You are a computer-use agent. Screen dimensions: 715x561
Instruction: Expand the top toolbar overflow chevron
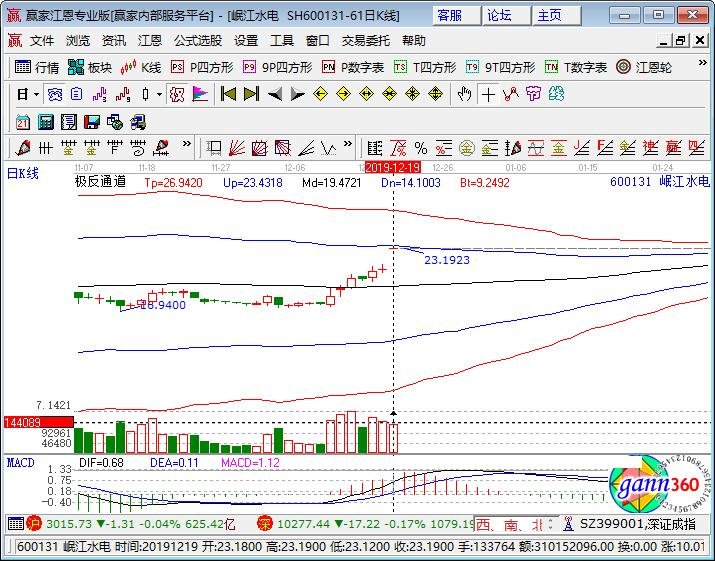(x=703, y=63)
